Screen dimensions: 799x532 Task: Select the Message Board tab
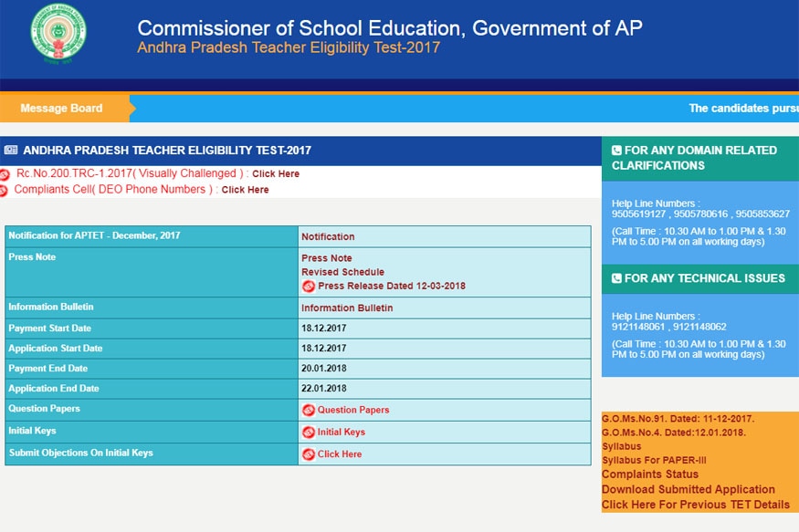(x=63, y=108)
